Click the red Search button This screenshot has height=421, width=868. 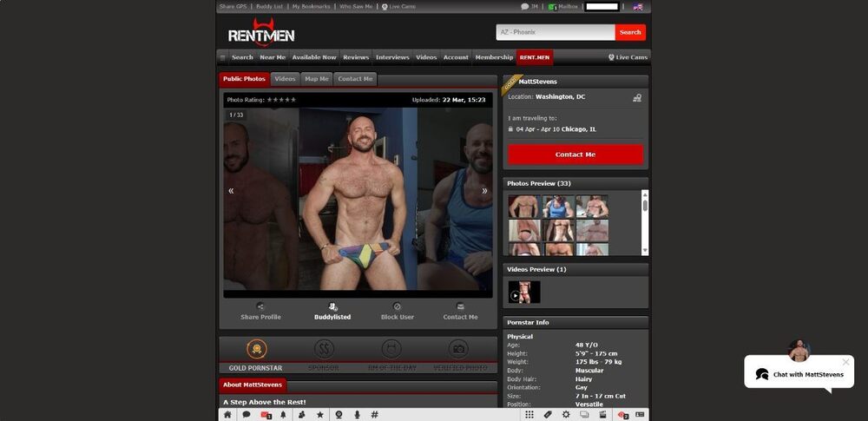(630, 32)
